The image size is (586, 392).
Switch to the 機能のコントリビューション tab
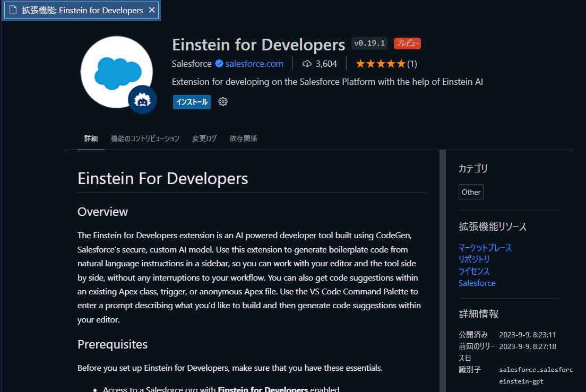[x=145, y=138]
